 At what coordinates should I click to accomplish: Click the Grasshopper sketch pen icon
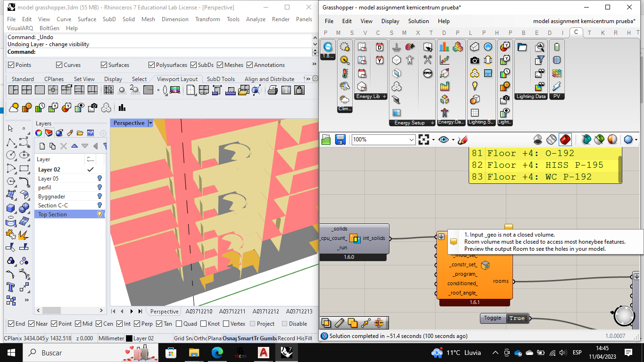point(462,140)
